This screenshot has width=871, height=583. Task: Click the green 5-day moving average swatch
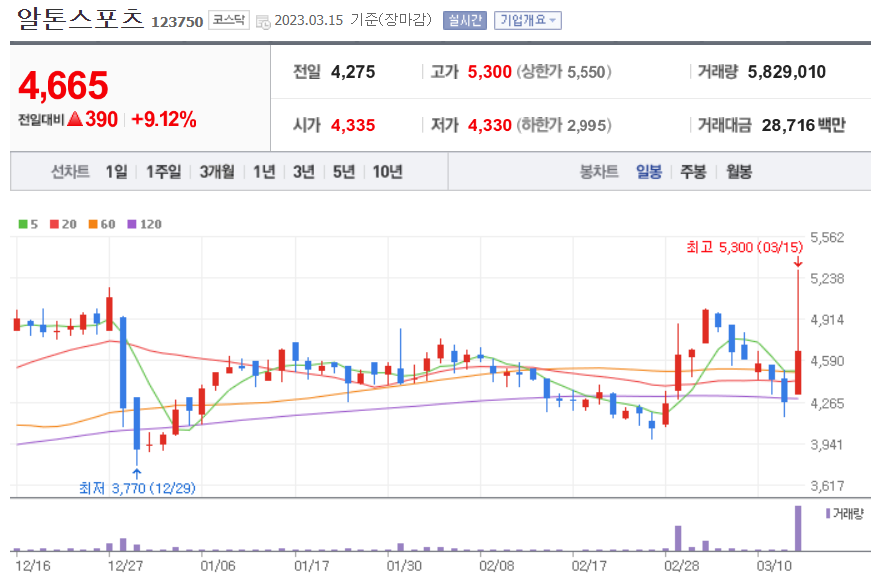point(23,224)
